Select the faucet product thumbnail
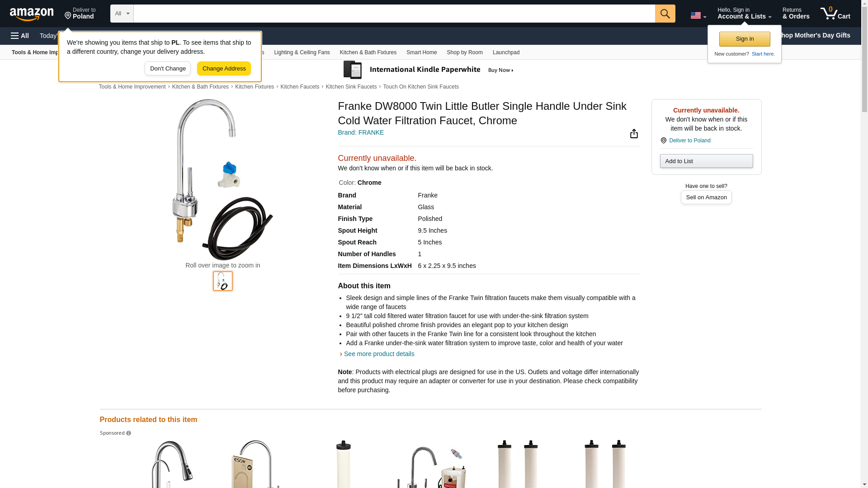 point(223,281)
